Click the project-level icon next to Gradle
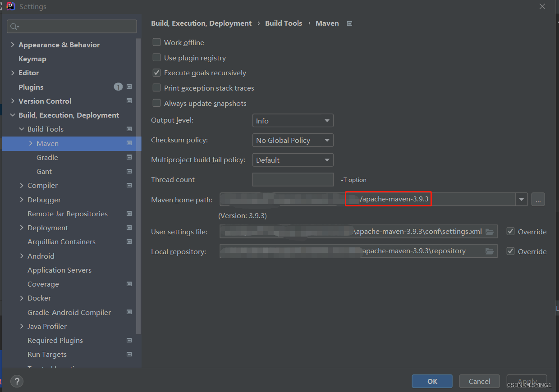The height and width of the screenshot is (392, 559). [129, 157]
